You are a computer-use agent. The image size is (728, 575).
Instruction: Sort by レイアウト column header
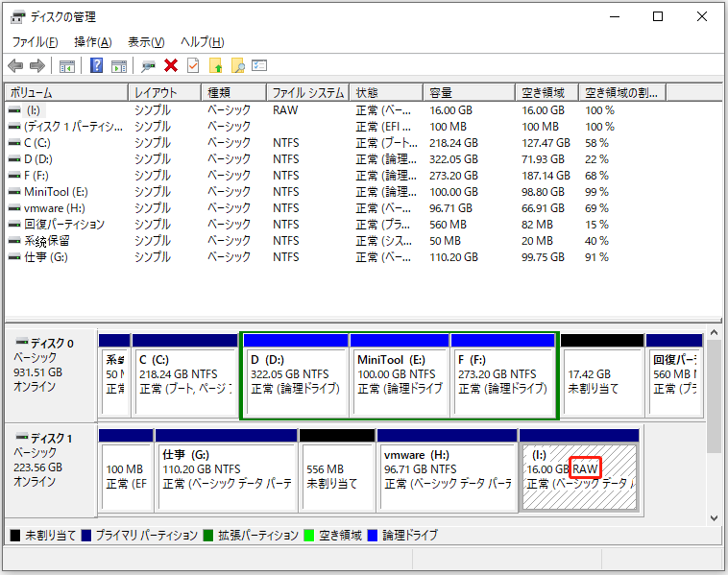(165, 93)
